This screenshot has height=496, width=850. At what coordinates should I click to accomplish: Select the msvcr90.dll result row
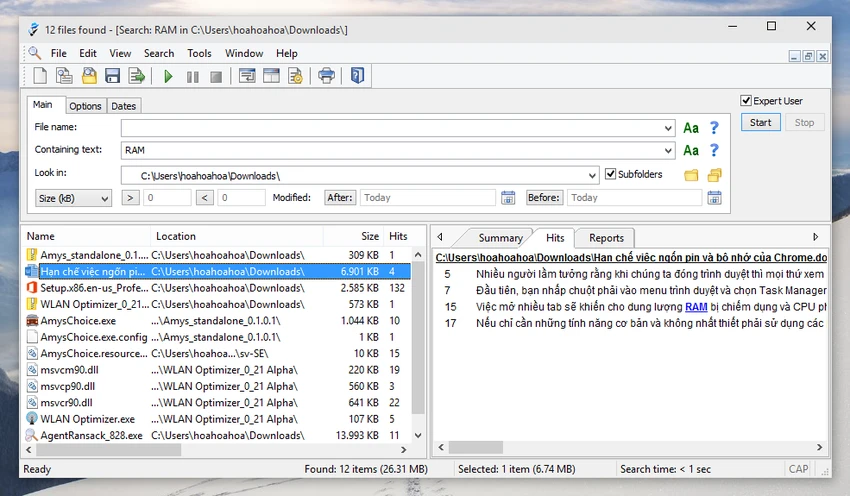pyautogui.click(x=217, y=403)
